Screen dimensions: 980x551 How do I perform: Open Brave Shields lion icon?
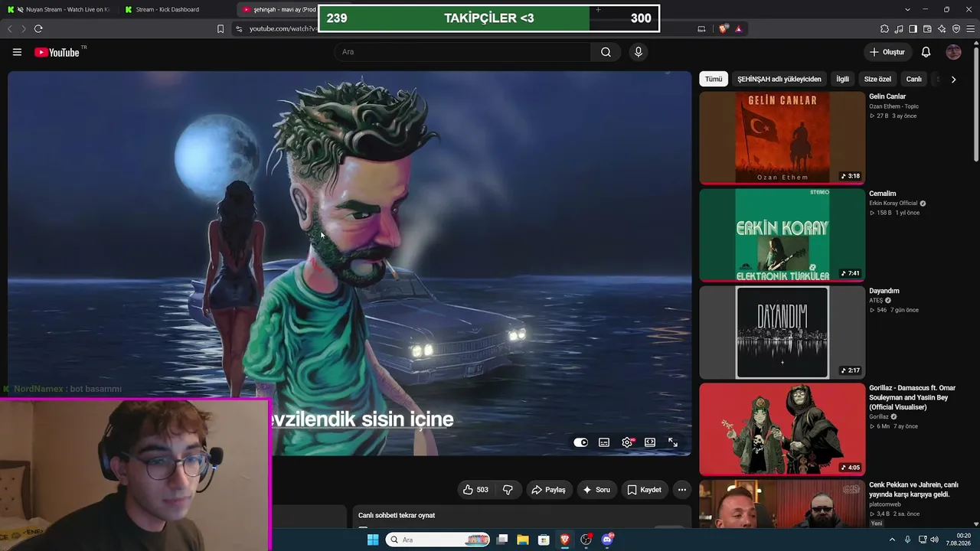[724, 29]
